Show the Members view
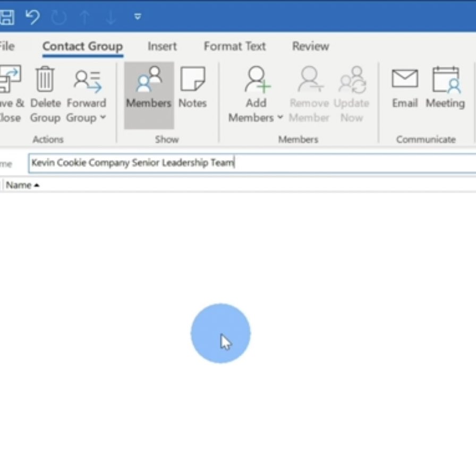Screen dimensions: 476x465 pos(149,95)
